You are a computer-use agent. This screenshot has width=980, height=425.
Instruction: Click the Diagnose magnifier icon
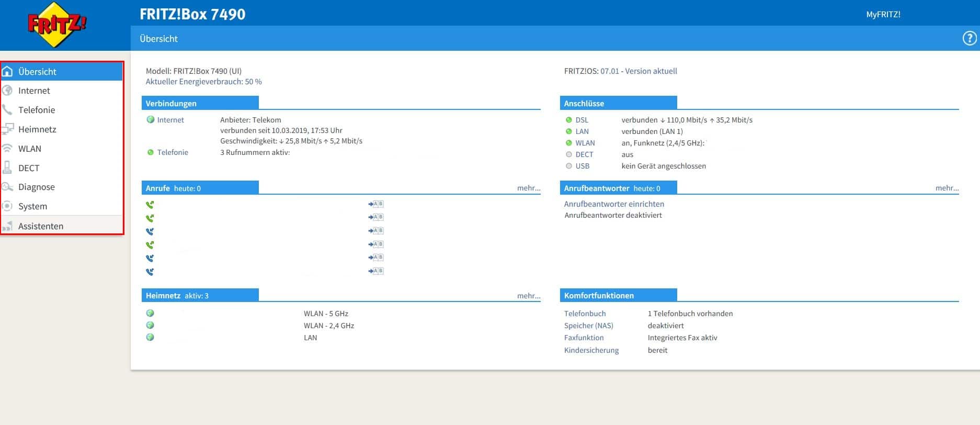click(x=7, y=187)
